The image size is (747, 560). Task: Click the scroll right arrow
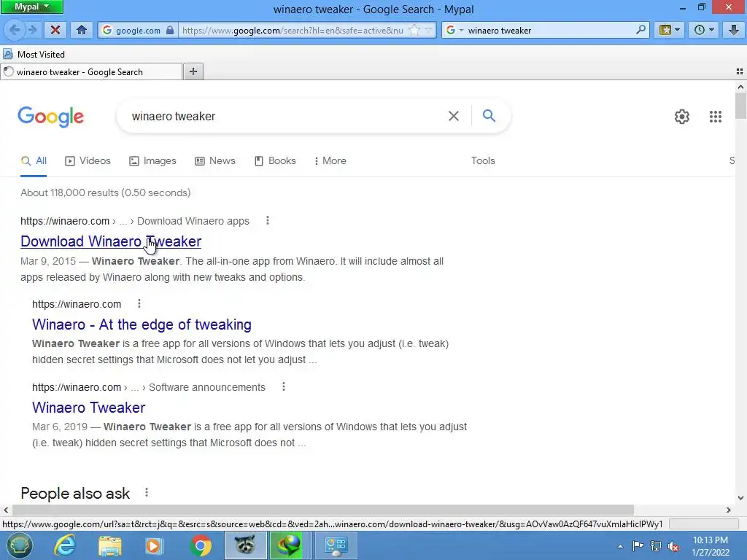tap(729, 510)
